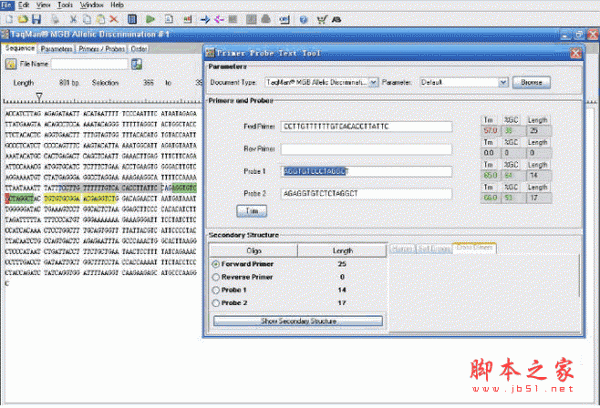Close the Primer Probe Test Tool dialog

click(x=576, y=53)
